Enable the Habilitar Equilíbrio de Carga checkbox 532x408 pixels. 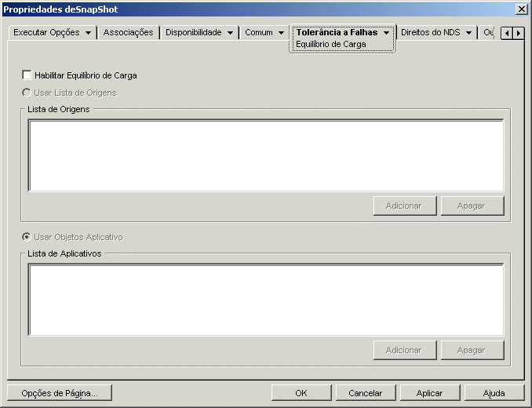(27, 75)
